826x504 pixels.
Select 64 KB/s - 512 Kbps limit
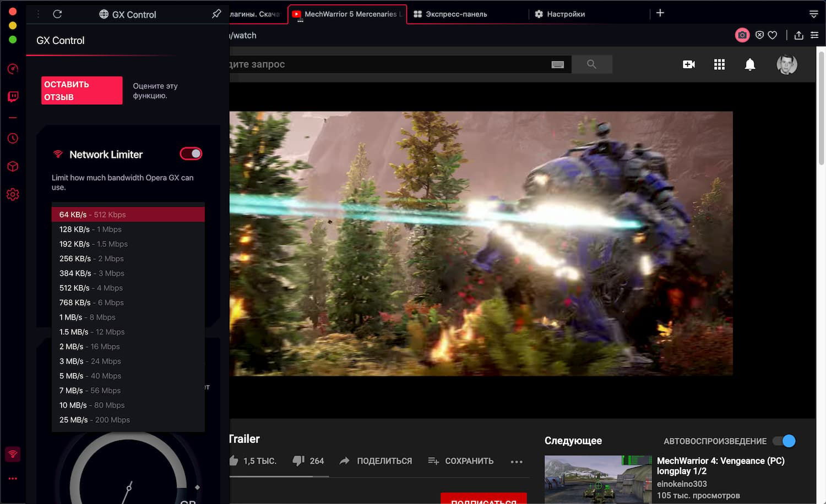[x=128, y=215]
